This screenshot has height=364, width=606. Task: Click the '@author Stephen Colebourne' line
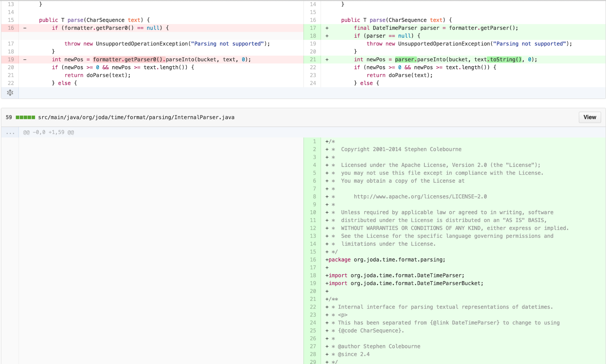379,346
